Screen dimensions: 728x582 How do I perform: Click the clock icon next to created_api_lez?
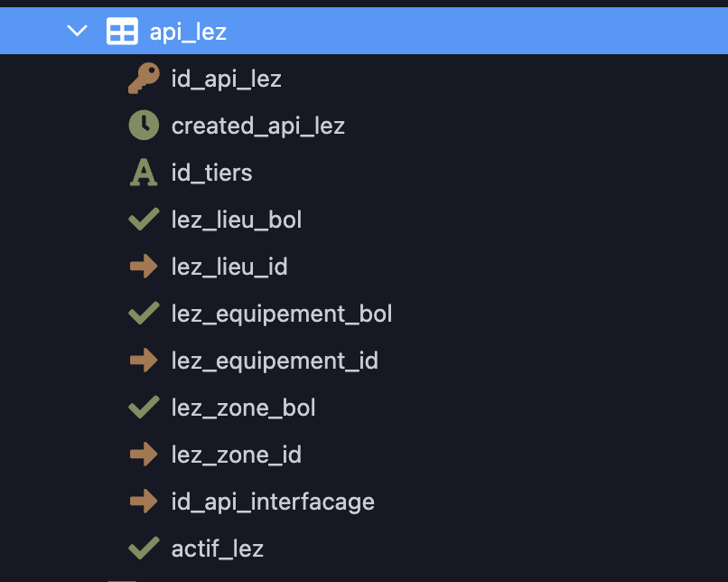(144, 125)
